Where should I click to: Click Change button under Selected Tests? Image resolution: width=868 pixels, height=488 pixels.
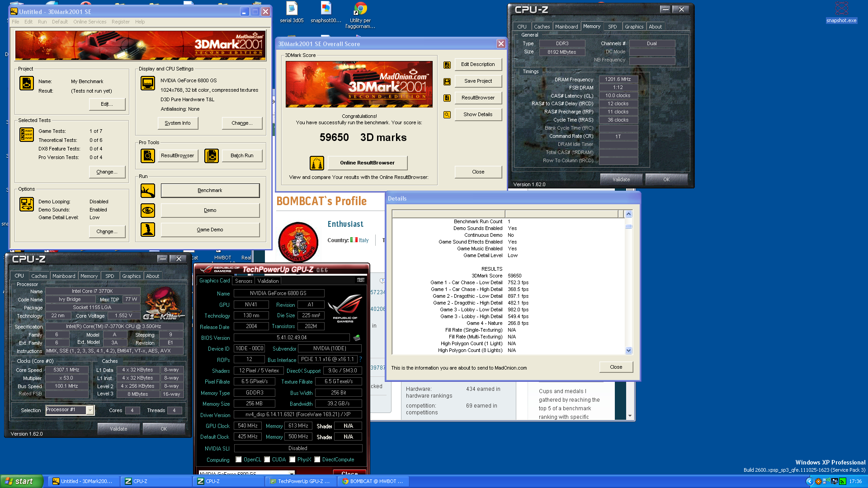pos(107,172)
